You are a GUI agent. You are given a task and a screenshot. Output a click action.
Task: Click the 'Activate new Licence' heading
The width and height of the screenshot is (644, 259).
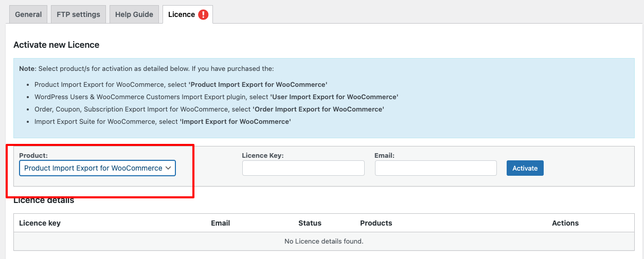pos(56,45)
